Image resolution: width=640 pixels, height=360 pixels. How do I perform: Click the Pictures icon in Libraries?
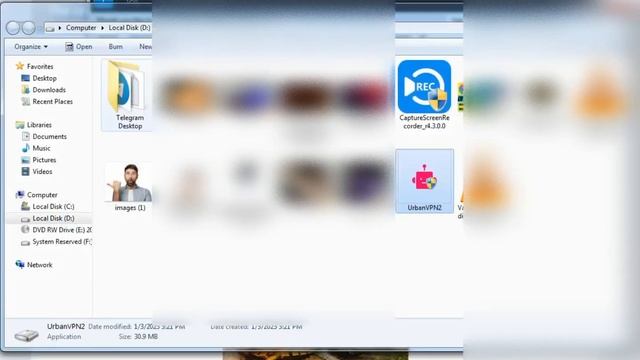[26, 160]
